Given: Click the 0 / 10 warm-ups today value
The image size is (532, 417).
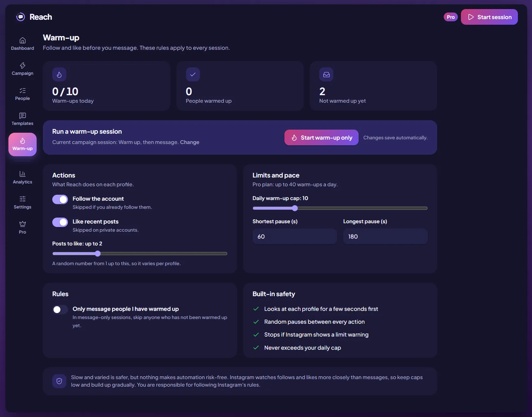Looking at the screenshot, I should [65, 91].
